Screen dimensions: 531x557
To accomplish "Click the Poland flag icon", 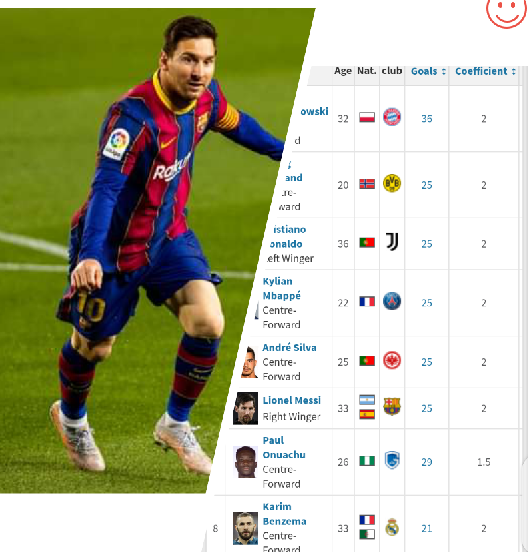I will tap(367, 117).
